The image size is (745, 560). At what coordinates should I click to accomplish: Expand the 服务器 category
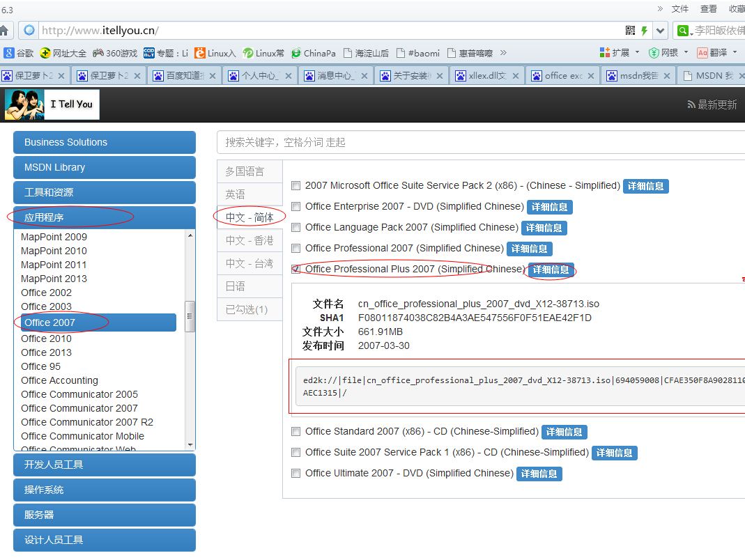[x=105, y=515]
